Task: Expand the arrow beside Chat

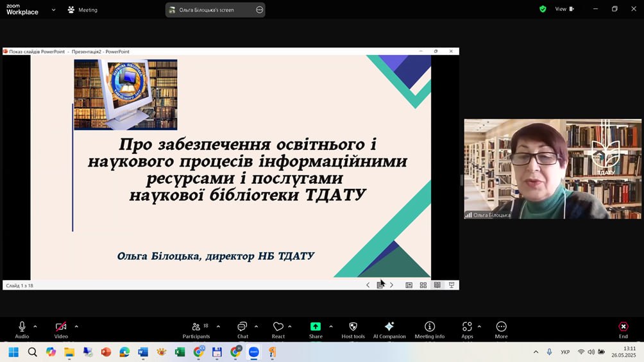Action: (x=256, y=327)
